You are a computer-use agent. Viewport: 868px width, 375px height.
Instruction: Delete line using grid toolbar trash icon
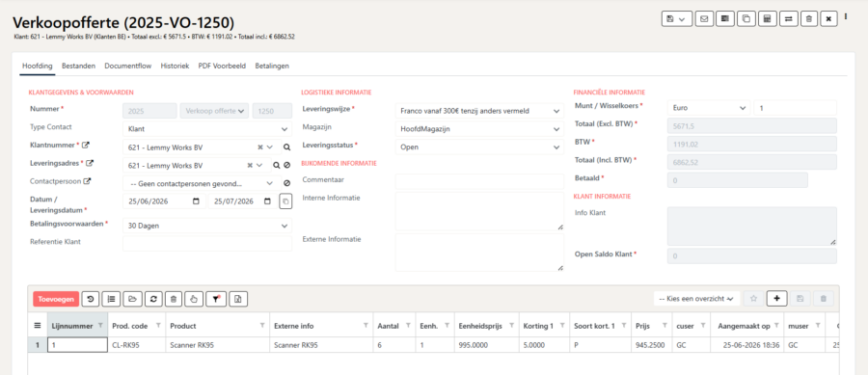[174, 299]
